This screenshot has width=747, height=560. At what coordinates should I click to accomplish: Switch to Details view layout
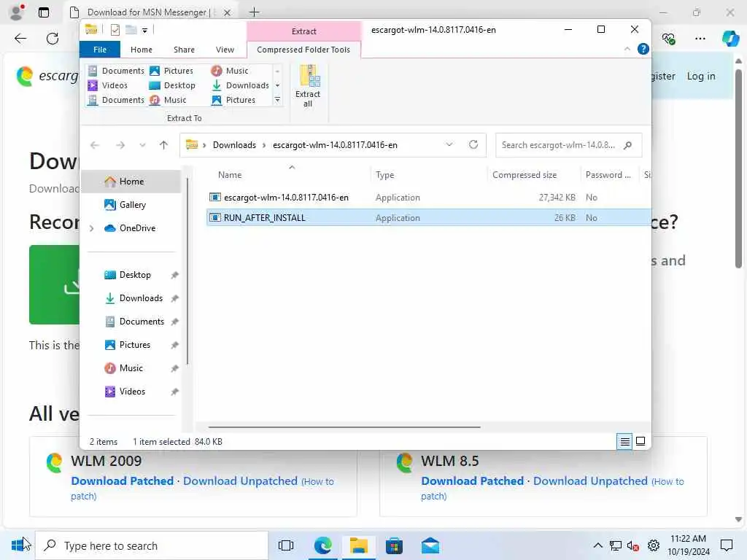(624, 441)
